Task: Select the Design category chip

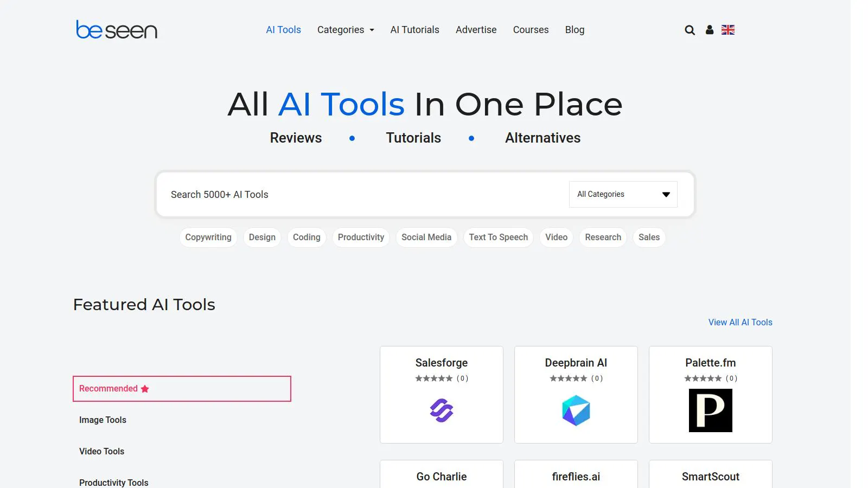Action: [262, 237]
